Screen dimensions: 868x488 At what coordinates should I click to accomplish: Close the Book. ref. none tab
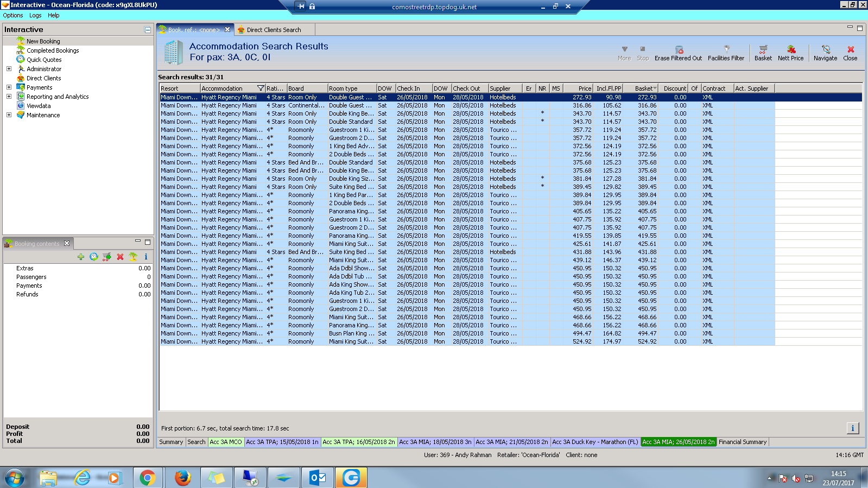click(x=227, y=30)
